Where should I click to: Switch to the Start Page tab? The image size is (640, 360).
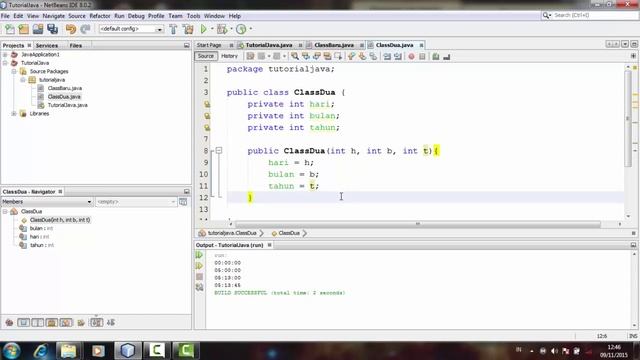coord(209,45)
